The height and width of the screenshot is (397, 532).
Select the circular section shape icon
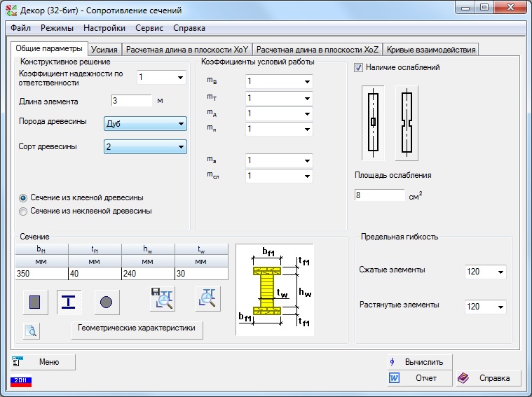tap(107, 302)
